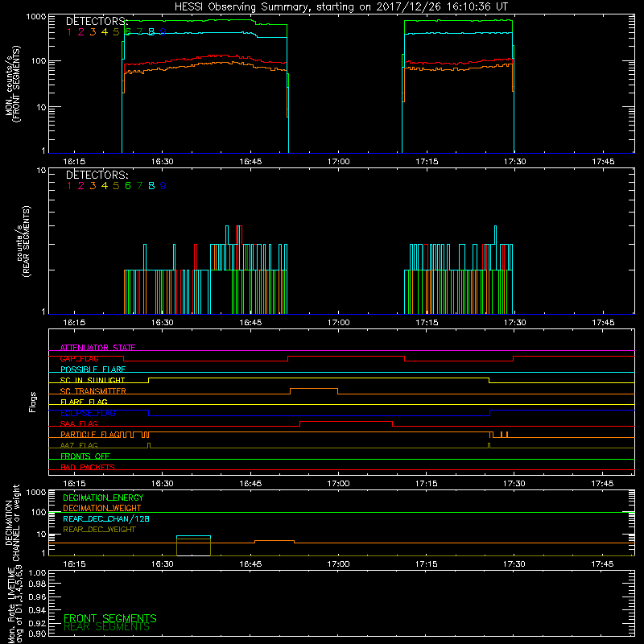Select the SAA_FLAG label
Screen dimensions: 644x644
(79, 424)
